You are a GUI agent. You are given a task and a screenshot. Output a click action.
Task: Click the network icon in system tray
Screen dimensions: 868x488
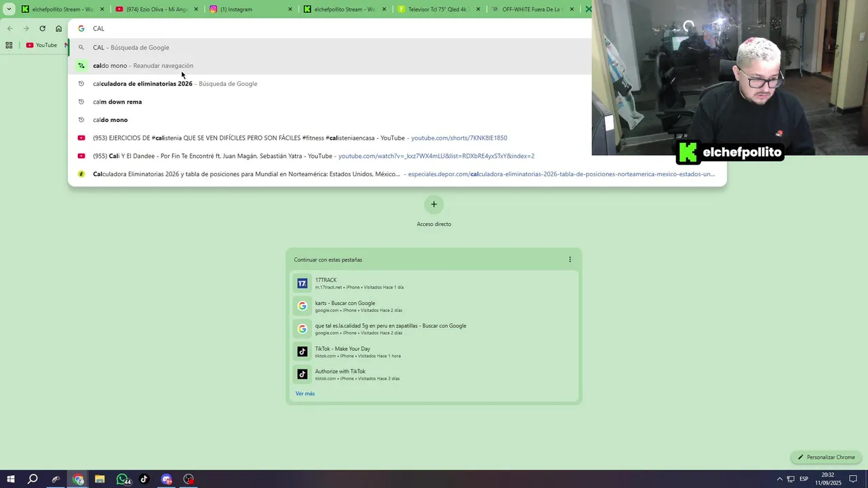(791, 479)
